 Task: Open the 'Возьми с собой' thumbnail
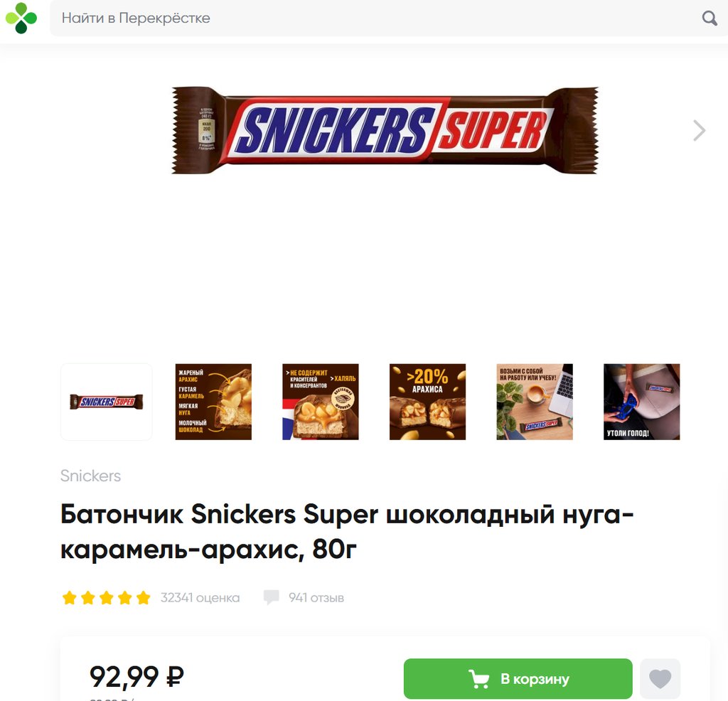[x=535, y=402]
